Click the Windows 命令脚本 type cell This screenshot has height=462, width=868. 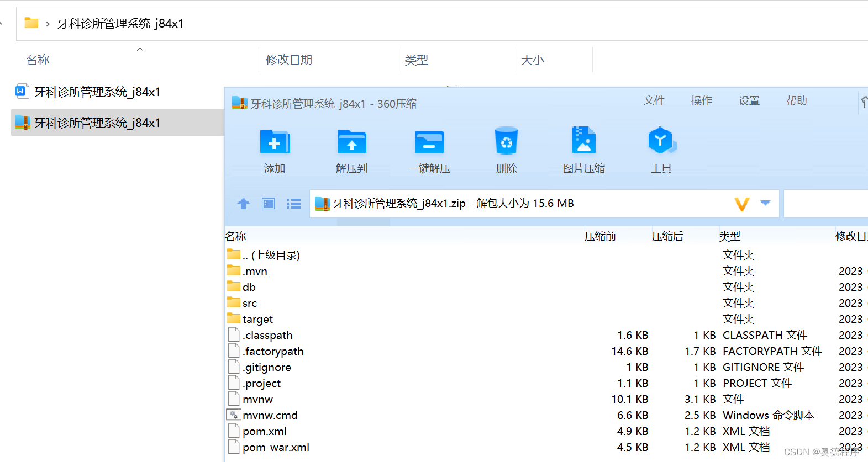tap(769, 415)
